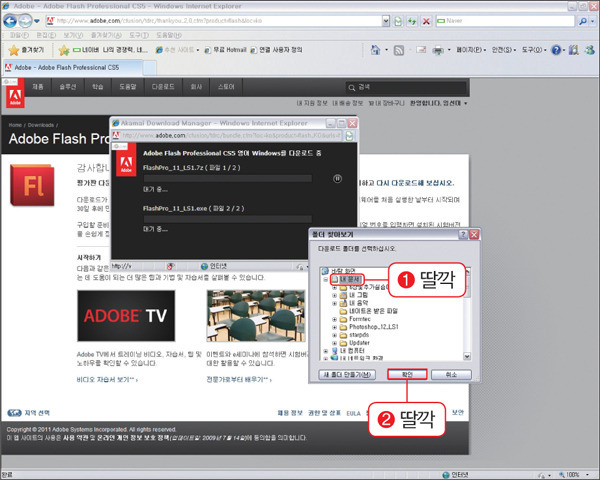Go back with the browser Back arrow
The image size is (600, 480).
click(10, 21)
